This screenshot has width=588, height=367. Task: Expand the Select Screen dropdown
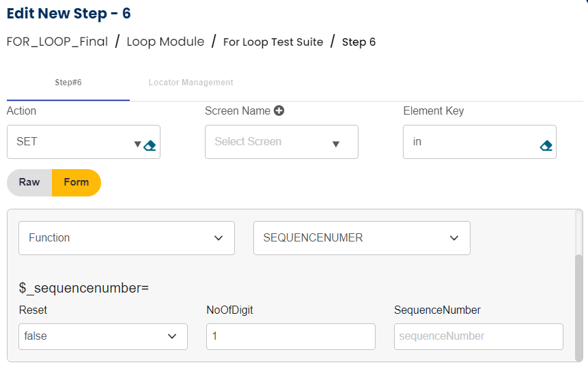[x=335, y=144]
